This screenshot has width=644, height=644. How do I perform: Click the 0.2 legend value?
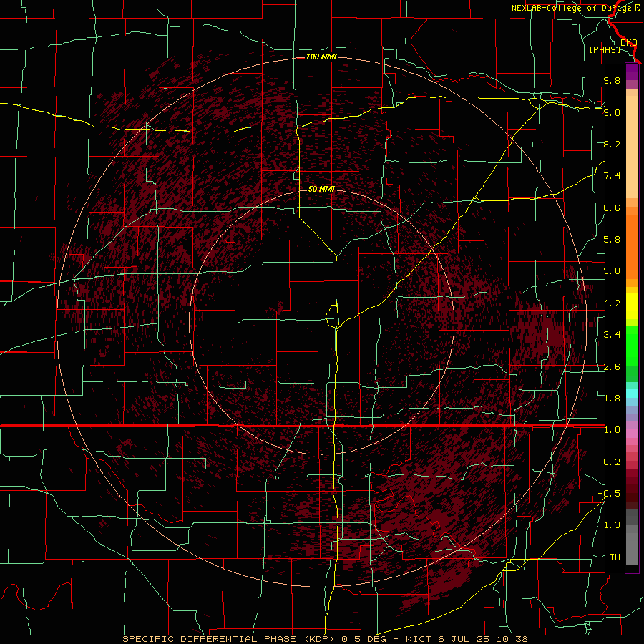pos(612,462)
